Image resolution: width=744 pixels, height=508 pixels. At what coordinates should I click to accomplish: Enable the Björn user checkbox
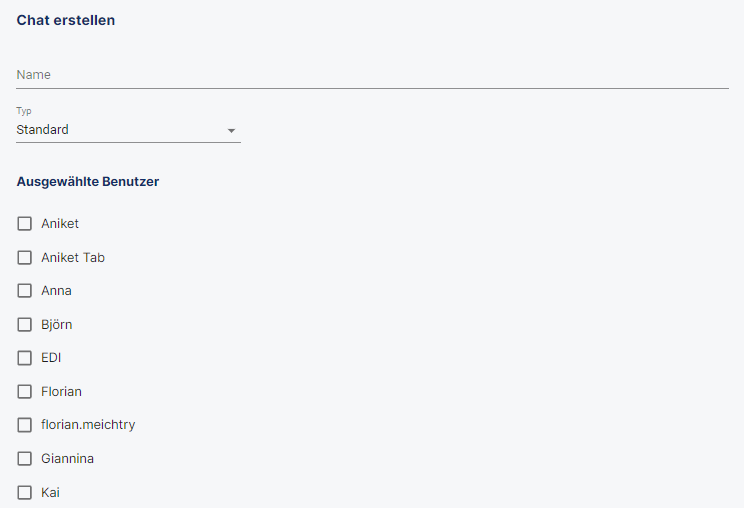(25, 324)
